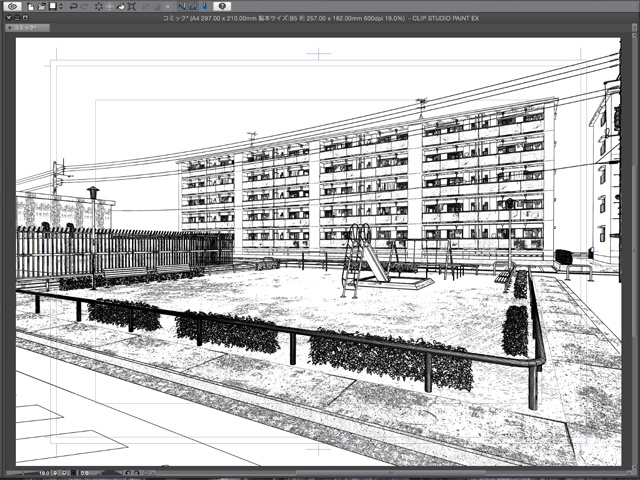Click the zoom value 19.0 field
Viewport: 640px width, 480px height.
[x=44, y=473]
